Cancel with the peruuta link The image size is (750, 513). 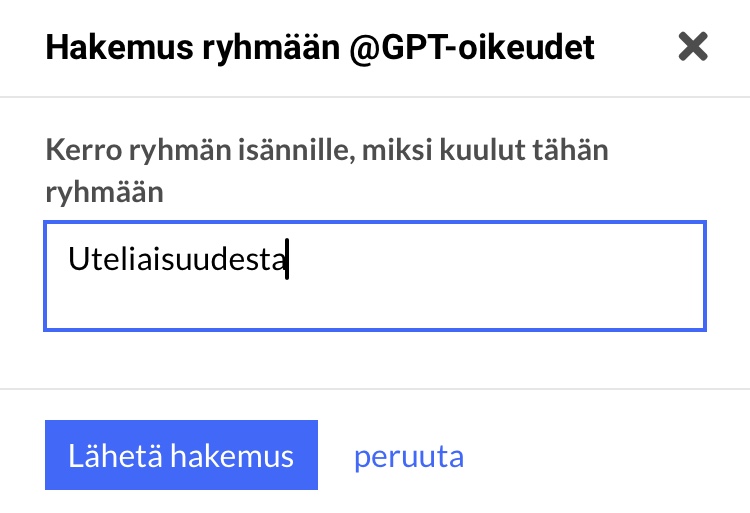408,457
